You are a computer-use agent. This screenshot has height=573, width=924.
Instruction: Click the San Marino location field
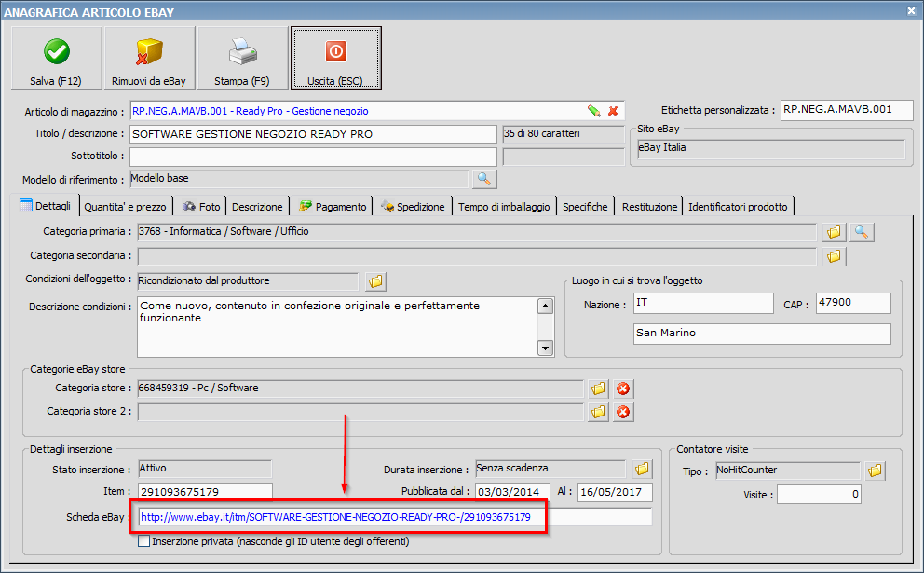click(x=762, y=334)
